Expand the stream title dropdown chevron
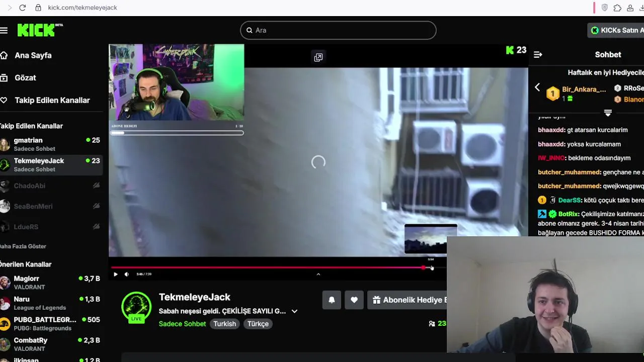 pyautogui.click(x=294, y=311)
